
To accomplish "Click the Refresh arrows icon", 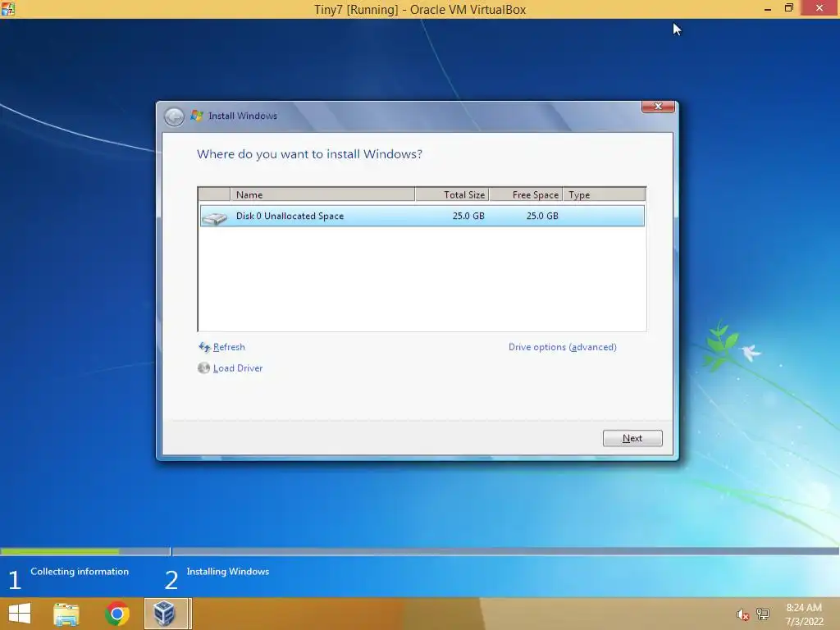I will pyautogui.click(x=204, y=347).
